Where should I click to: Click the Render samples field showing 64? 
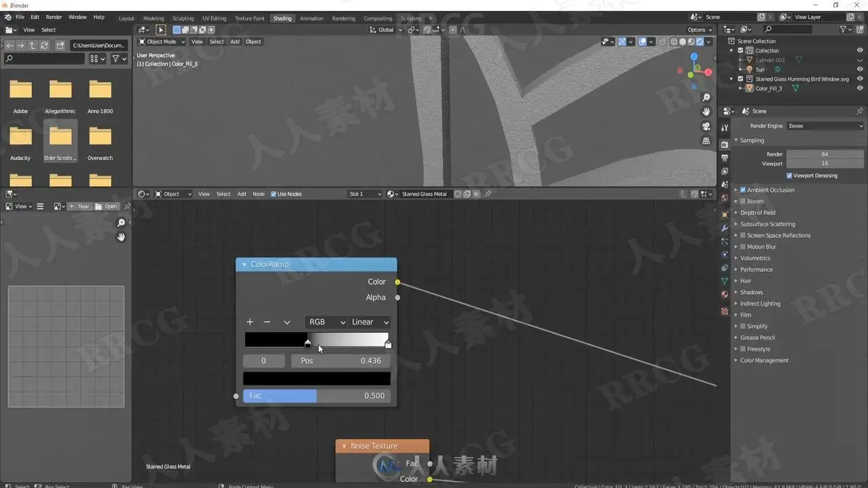(x=825, y=154)
